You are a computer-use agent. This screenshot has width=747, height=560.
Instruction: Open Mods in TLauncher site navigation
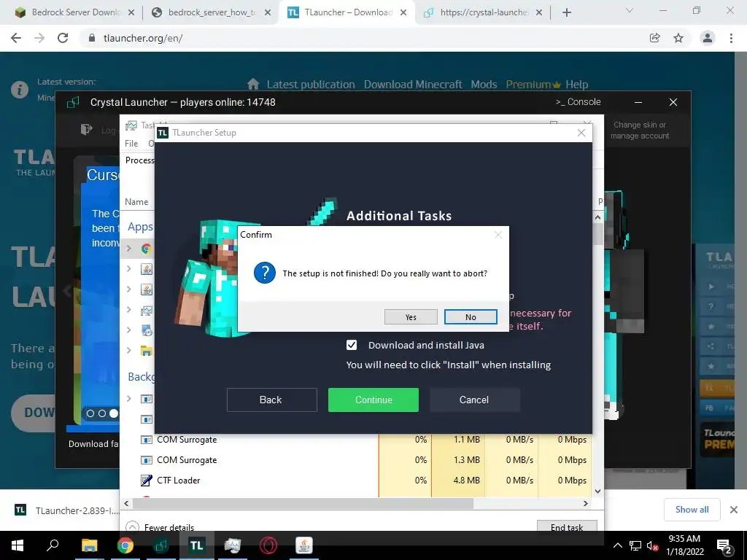[484, 85]
